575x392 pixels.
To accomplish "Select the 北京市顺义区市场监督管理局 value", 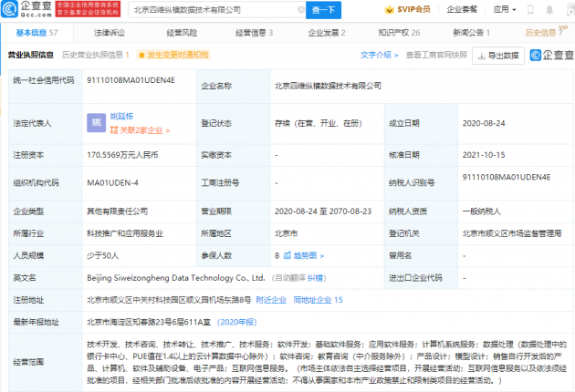I will (x=512, y=233).
